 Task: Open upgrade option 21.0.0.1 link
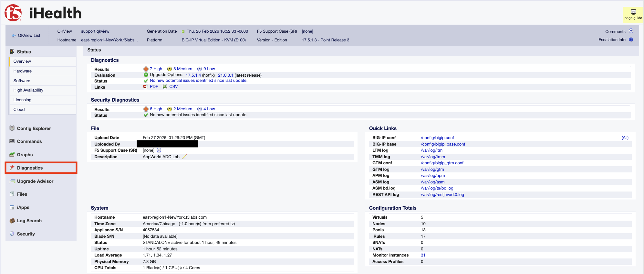[x=226, y=75]
